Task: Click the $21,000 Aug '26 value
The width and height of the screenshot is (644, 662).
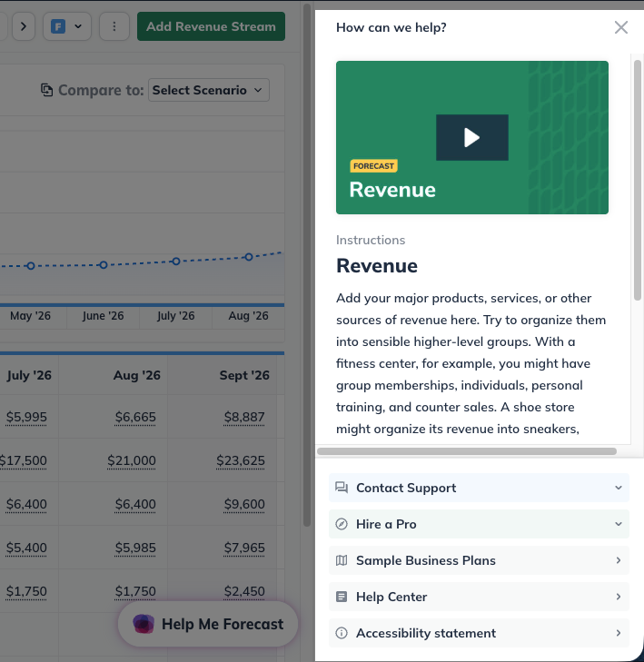Action: pos(132,460)
